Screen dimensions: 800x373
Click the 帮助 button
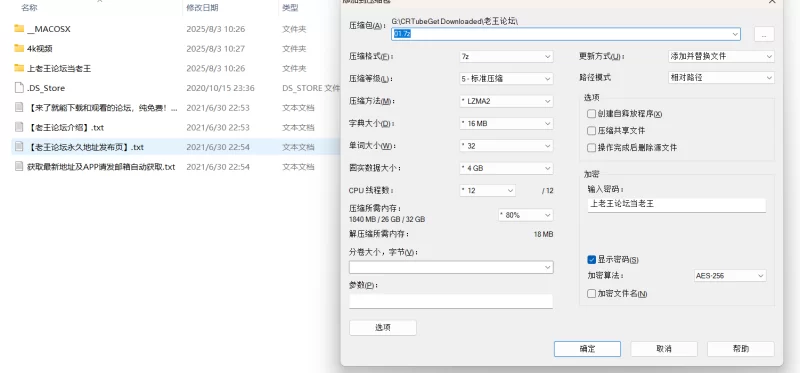pyautogui.click(x=740, y=349)
